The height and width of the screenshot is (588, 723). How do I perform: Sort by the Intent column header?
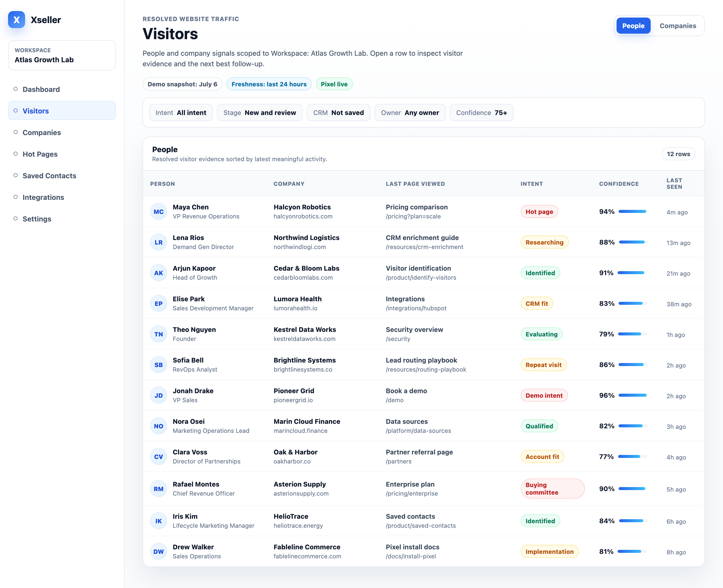531,184
